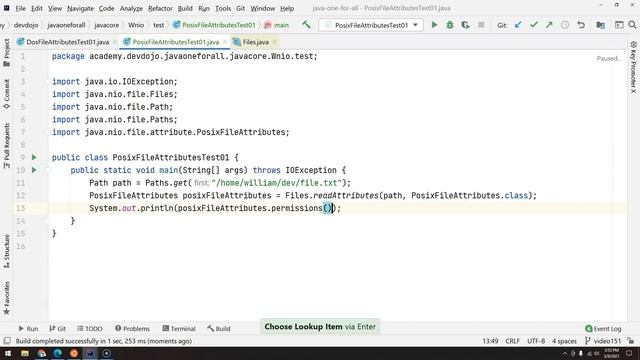Image resolution: width=640 pixels, height=360 pixels.
Task: Open Run Anything window icon
Action: [x=619, y=25]
